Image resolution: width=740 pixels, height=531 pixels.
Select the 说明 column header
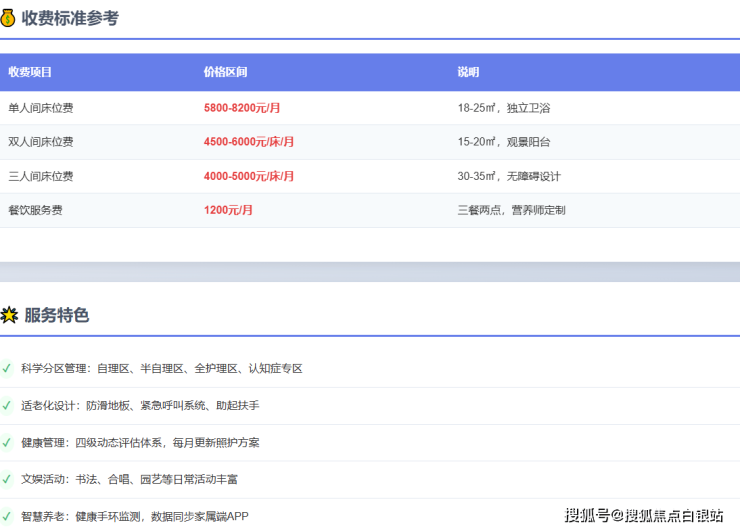[x=468, y=72]
